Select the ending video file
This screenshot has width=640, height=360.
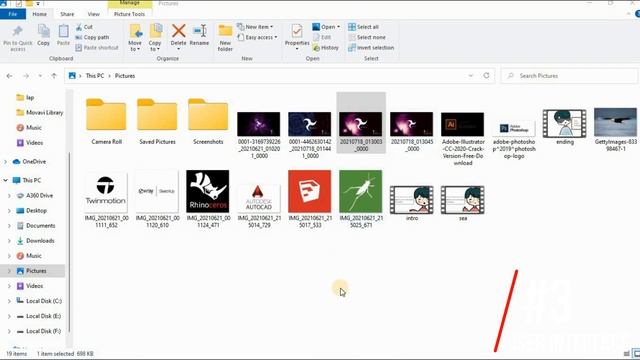564,127
